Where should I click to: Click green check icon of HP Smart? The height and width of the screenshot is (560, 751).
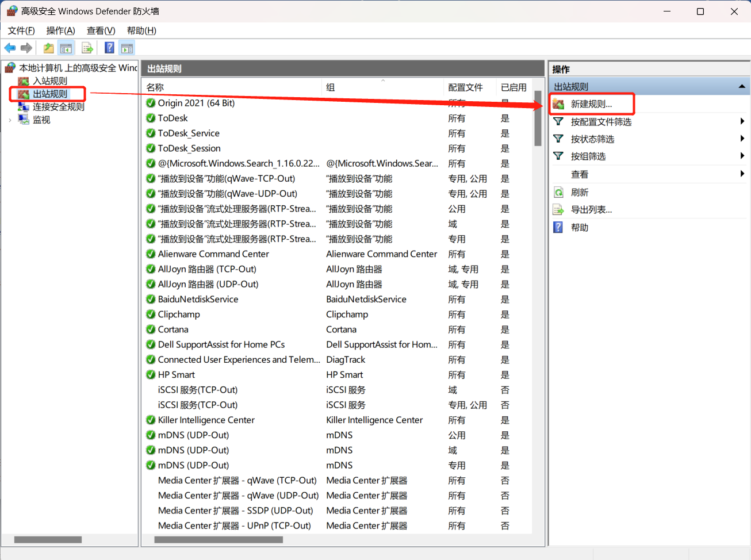[151, 374]
